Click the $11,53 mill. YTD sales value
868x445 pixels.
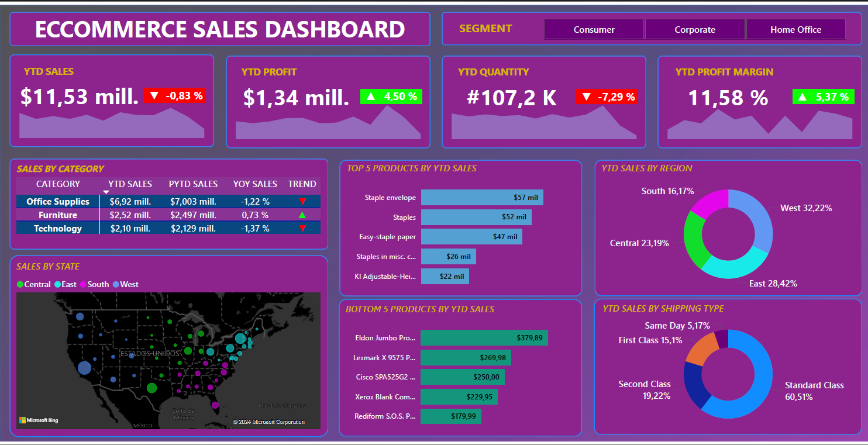(80, 96)
